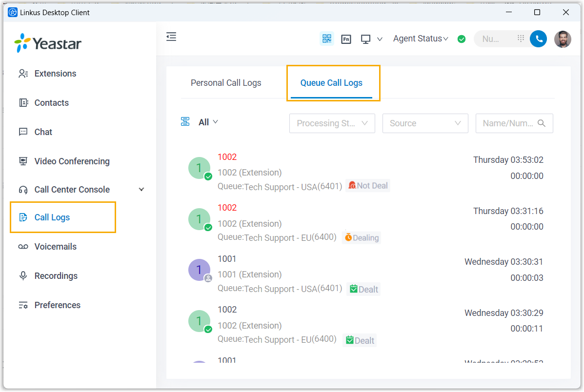Screen dimensions: 584x392
Task: Click the queue filter icon beside All
Action: point(185,122)
